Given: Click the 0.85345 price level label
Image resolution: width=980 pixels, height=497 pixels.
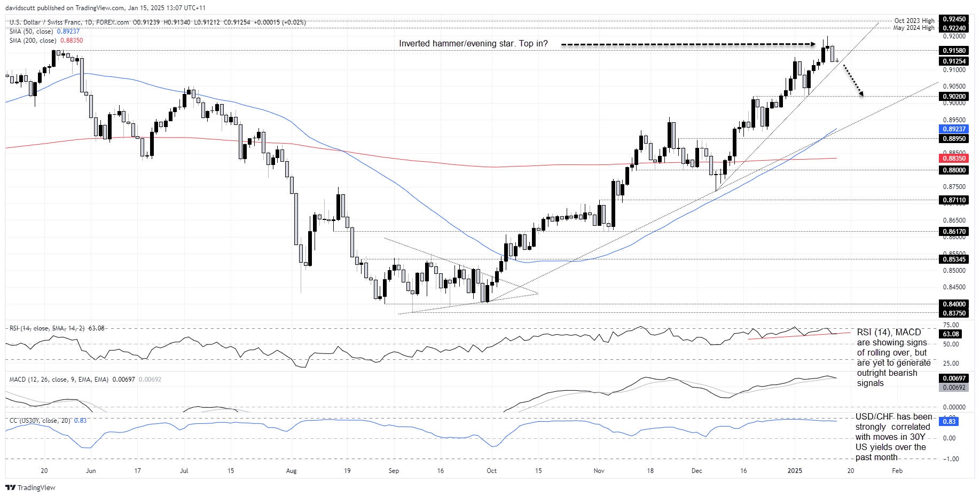Looking at the screenshot, I should pos(954,259).
